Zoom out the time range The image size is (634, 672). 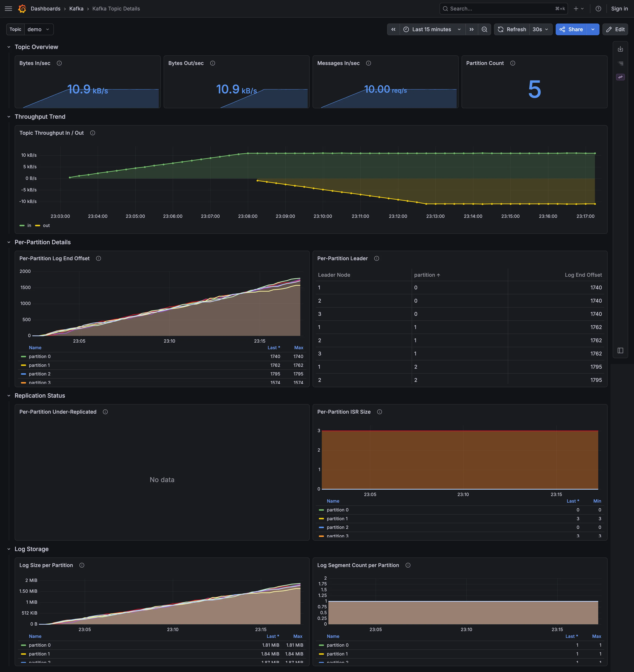pos(484,29)
